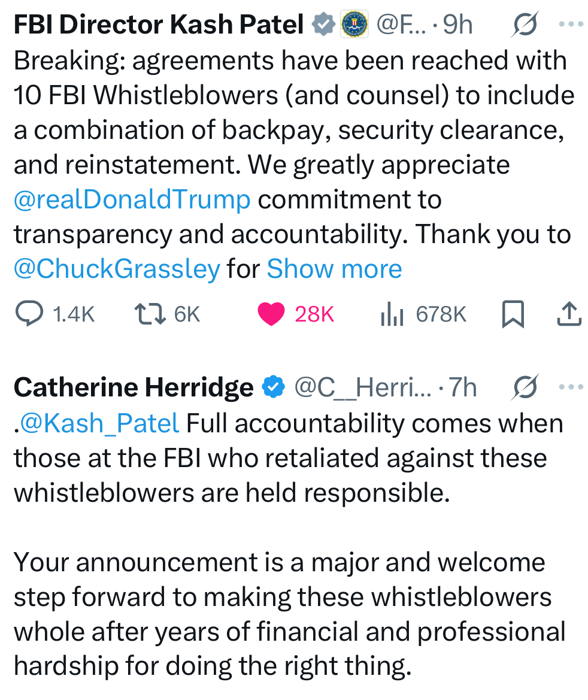Click Kash Patel's verified checkmark badge

324,25
